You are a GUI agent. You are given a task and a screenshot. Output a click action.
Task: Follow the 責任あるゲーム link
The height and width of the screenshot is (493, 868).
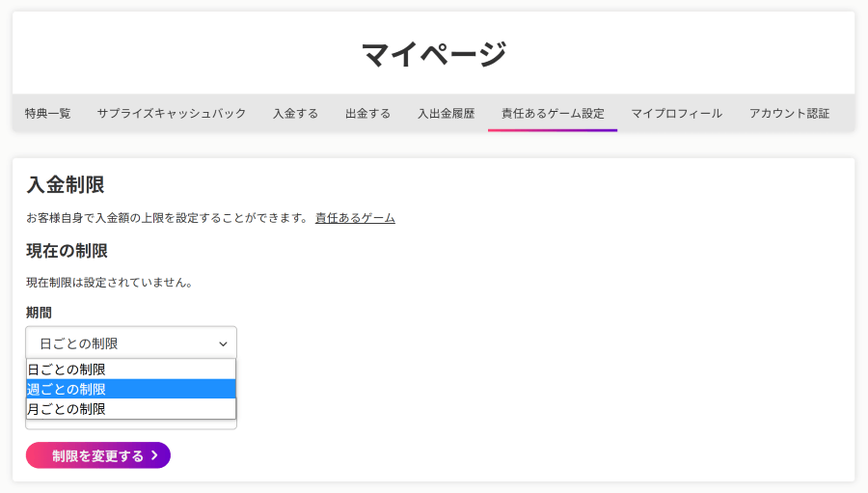pyautogui.click(x=355, y=218)
